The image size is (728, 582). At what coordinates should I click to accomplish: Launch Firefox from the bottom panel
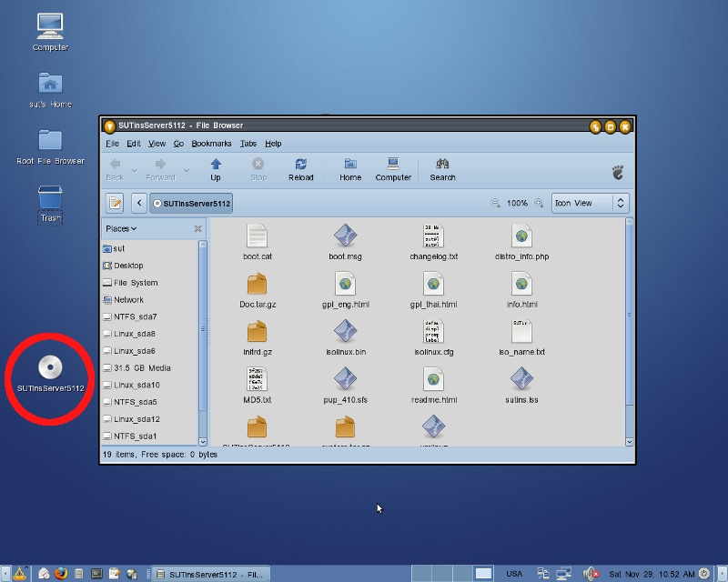point(61,574)
